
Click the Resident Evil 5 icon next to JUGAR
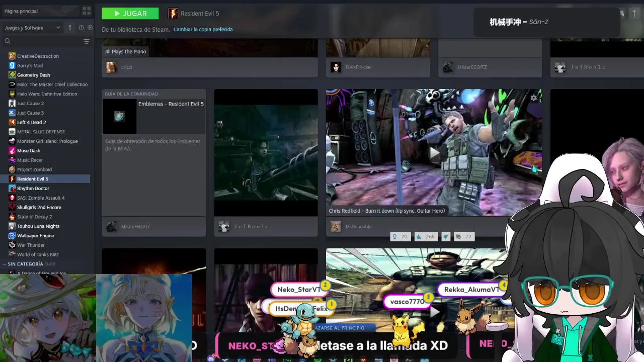173,14
